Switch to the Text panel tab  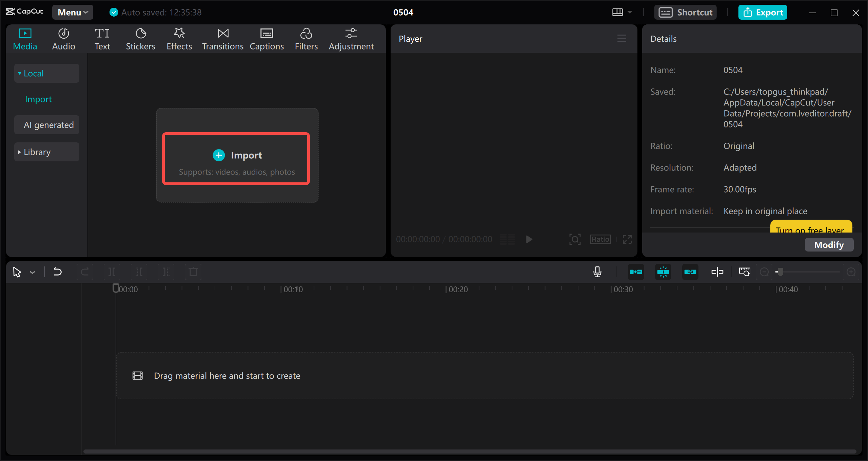coord(102,38)
